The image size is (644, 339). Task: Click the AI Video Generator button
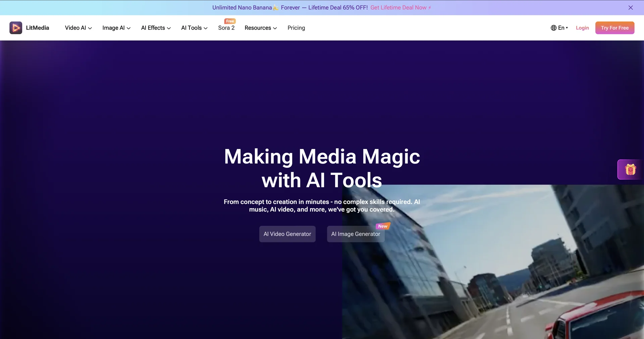pyautogui.click(x=287, y=234)
